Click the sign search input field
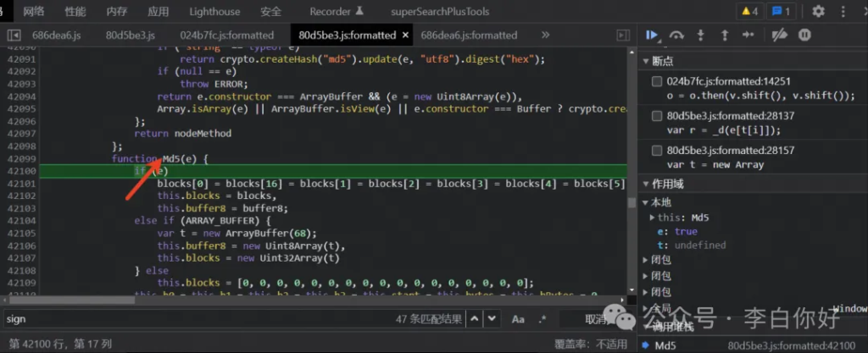The width and height of the screenshot is (868, 353). pos(170,319)
